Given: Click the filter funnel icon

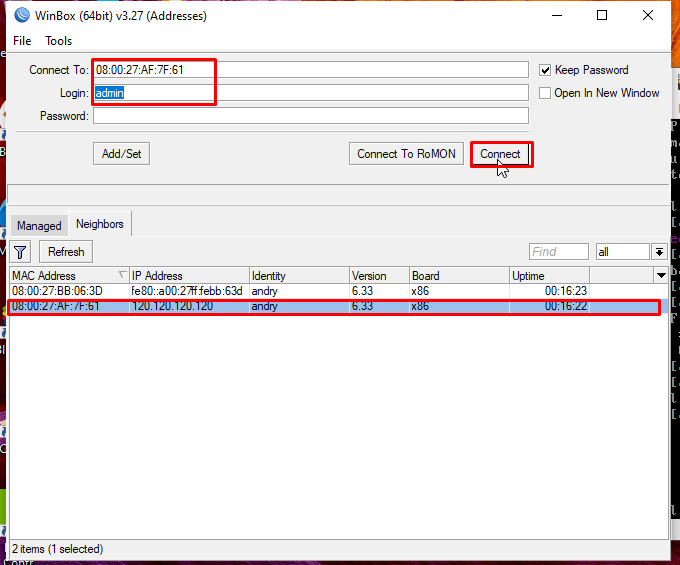Looking at the screenshot, I should coord(21,252).
